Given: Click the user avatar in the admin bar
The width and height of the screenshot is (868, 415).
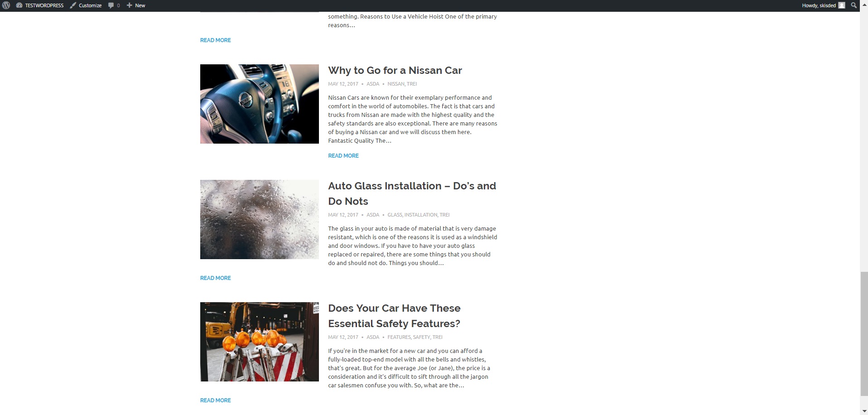Looking at the screenshot, I should click(x=842, y=5).
